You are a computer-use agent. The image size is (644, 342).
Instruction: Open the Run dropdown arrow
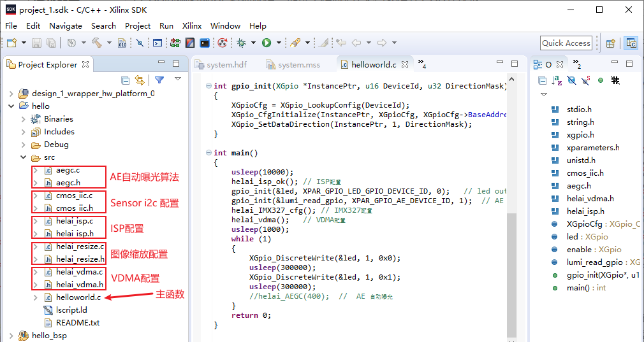pyautogui.click(x=279, y=43)
